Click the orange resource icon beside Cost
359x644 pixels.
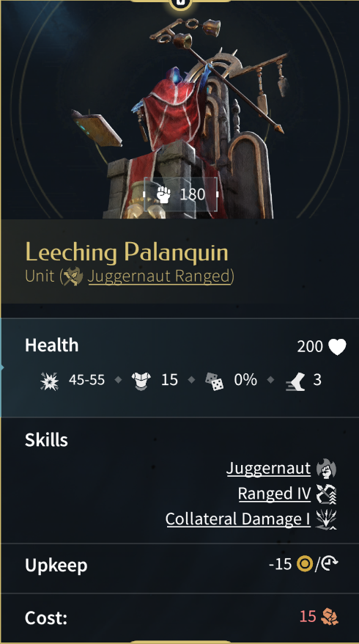pyautogui.click(x=330, y=617)
